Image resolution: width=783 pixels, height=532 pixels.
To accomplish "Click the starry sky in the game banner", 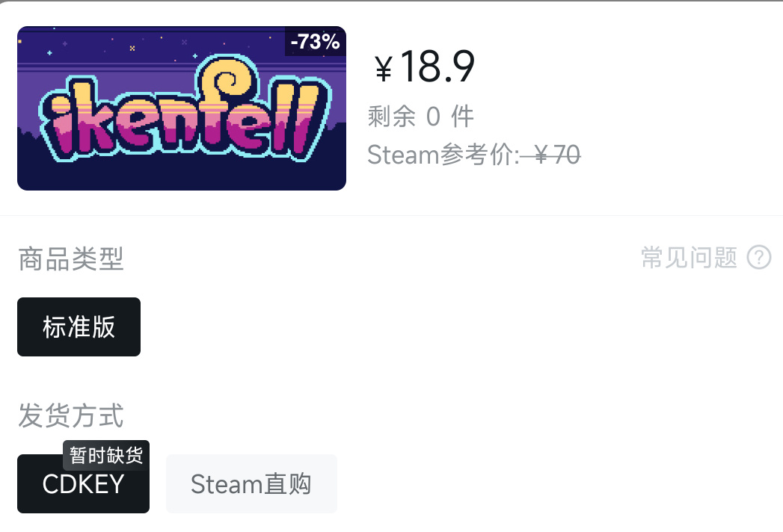I will click(112, 46).
